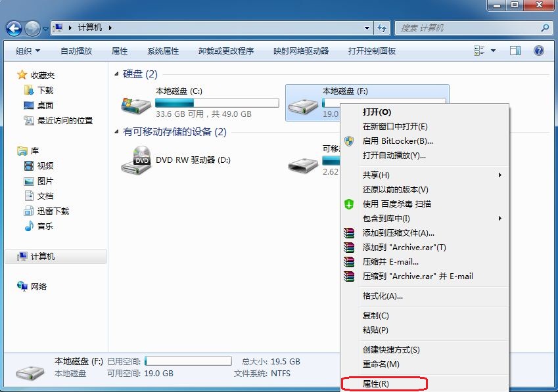The width and height of the screenshot is (558, 392).
Task: Click the disk capacity bar of 本地磁盘 (C:)
Action: (217, 102)
